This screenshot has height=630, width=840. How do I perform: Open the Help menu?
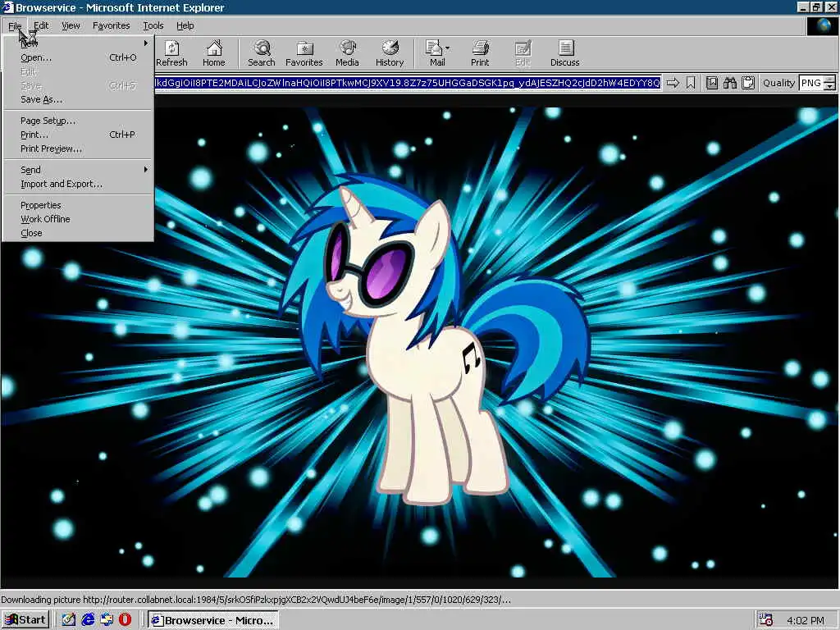[185, 25]
